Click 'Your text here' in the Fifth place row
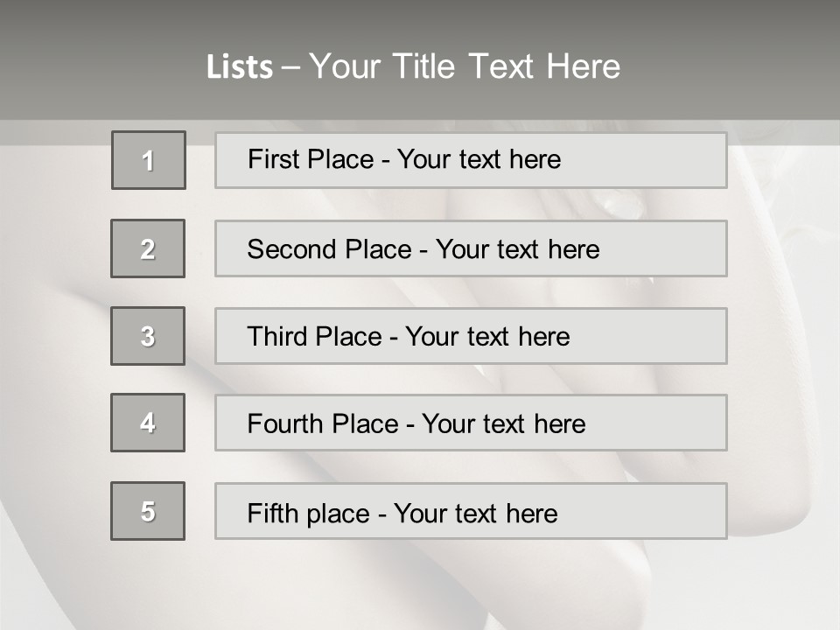Image resolution: width=840 pixels, height=630 pixels. click(x=476, y=513)
